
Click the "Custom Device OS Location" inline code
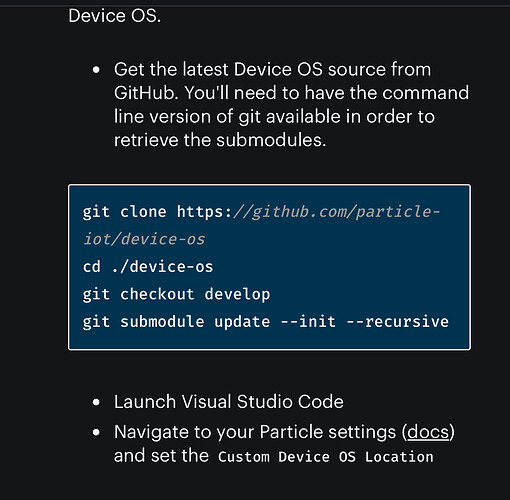pyautogui.click(x=326, y=457)
